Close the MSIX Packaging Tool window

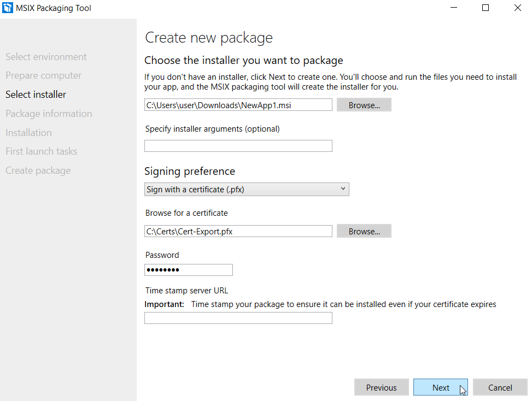click(517, 8)
